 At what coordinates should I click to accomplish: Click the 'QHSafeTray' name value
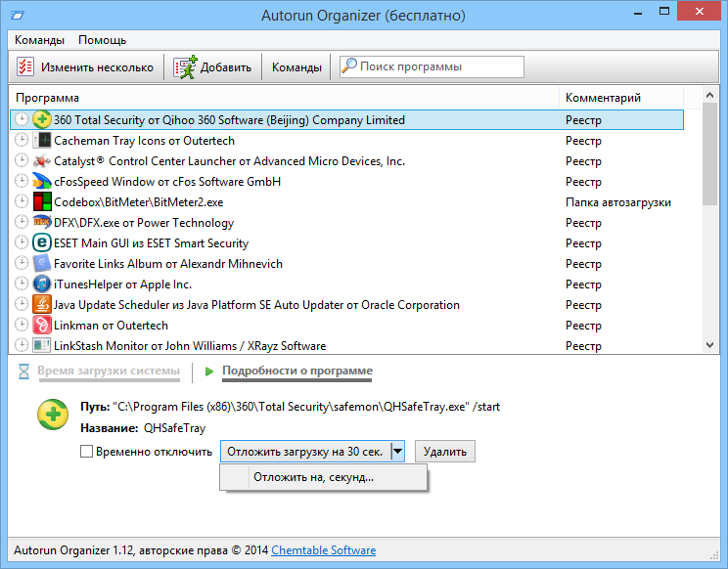coord(174,428)
